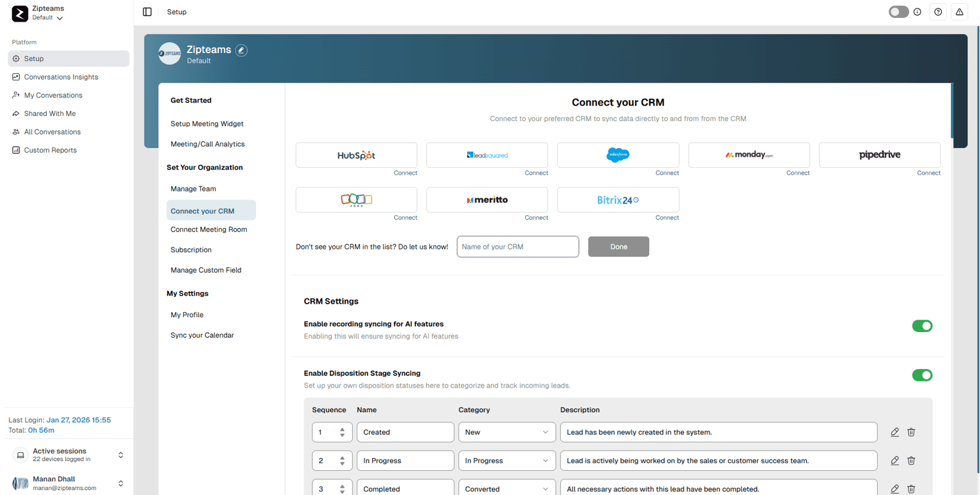Delete the Completed disposition row
980x495 pixels.
click(911, 489)
